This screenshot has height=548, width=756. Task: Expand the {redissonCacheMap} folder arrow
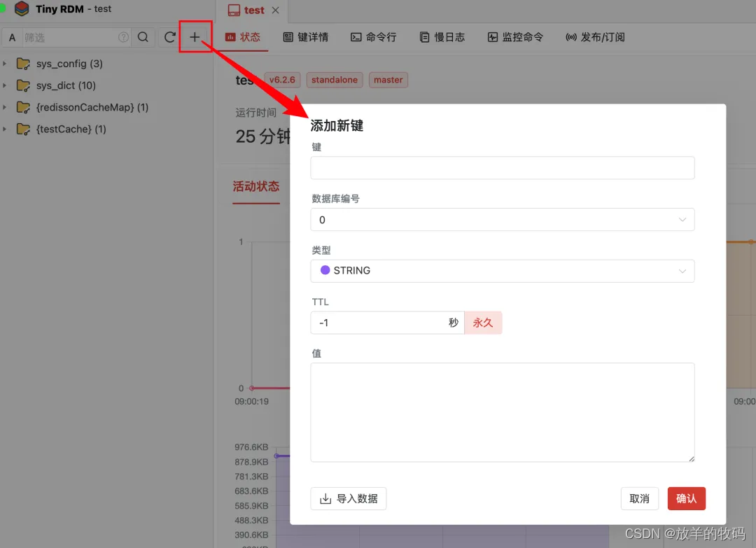click(x=5, y=107)
